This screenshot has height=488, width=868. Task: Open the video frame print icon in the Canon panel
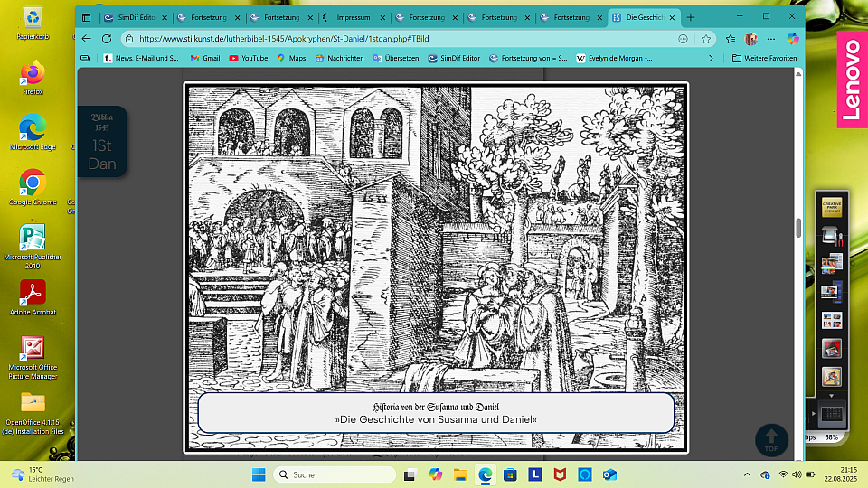pos(832,292)
